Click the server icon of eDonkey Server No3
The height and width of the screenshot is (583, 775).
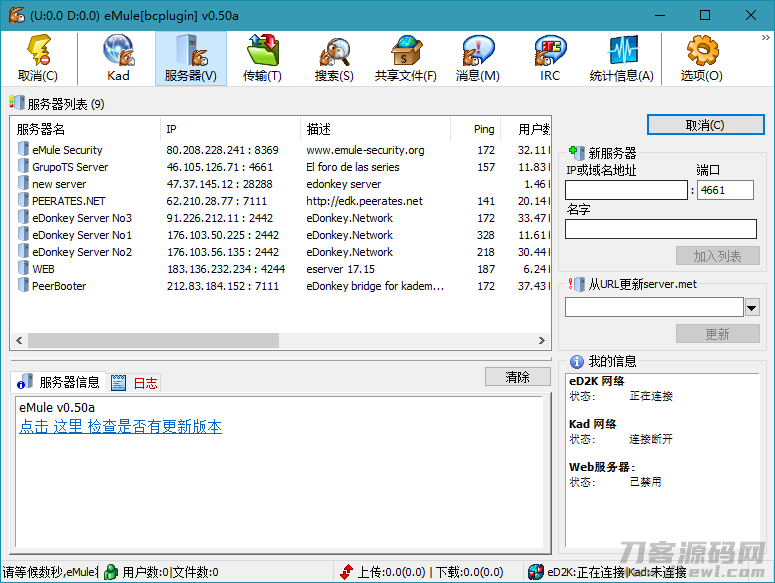[23, 217]
